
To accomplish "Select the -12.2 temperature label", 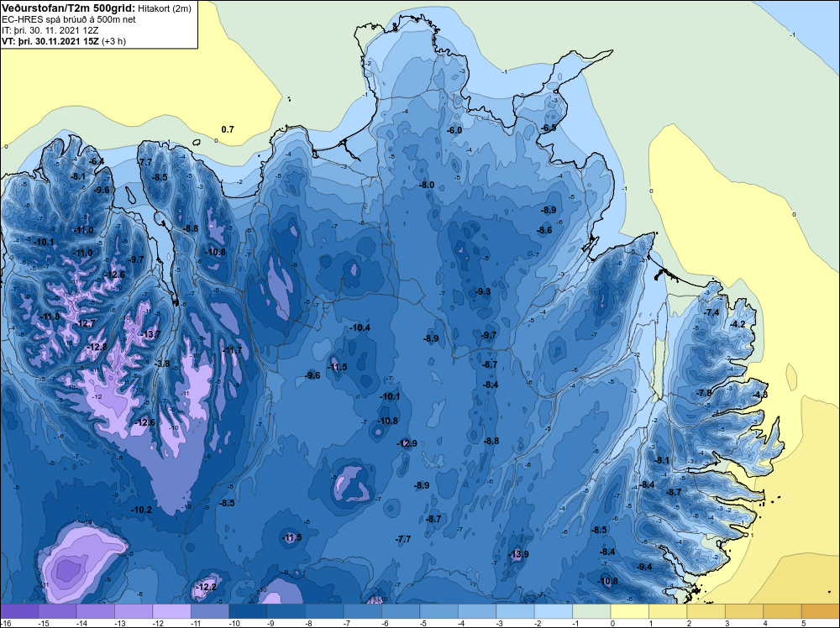I will coord(207,588).
